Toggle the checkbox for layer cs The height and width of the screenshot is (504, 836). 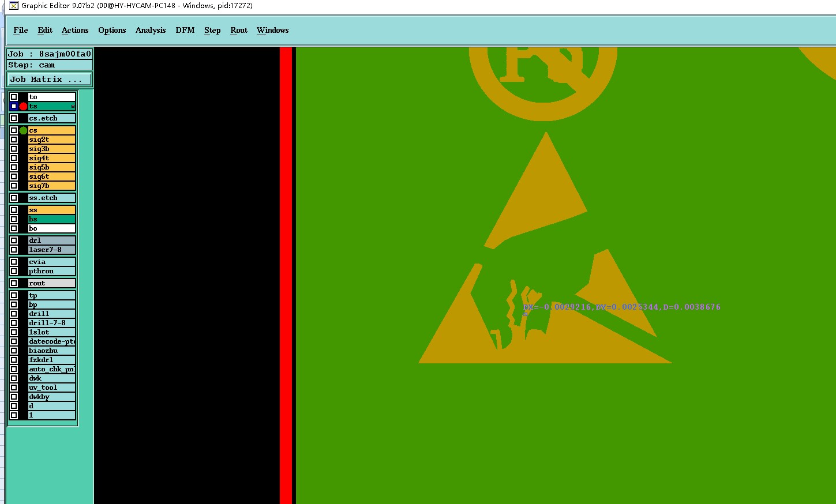click(x=14, y=130)
